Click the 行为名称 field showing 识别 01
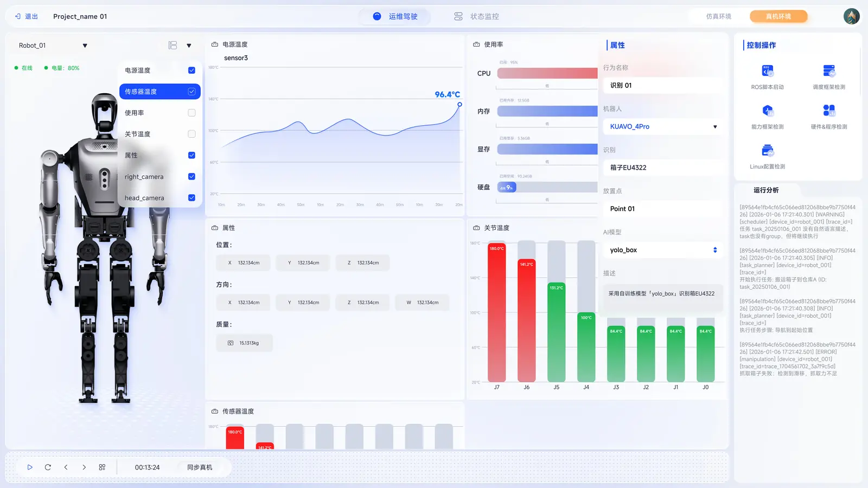 [x=663, y=85]
